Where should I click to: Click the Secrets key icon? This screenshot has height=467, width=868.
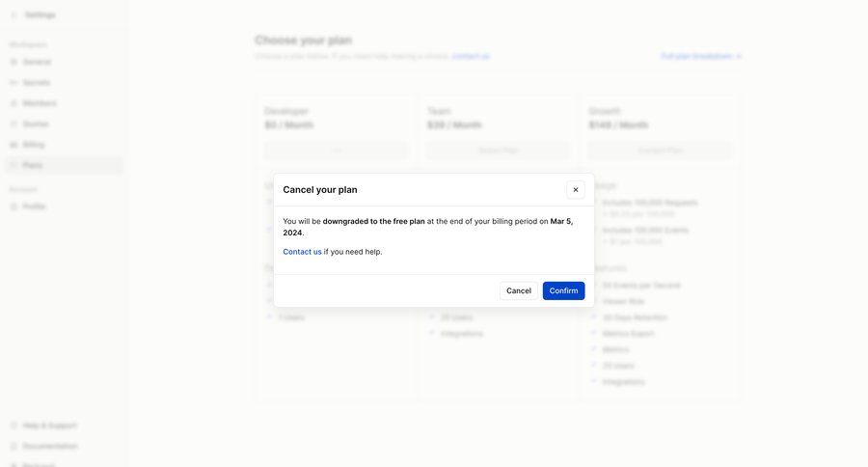14,83
